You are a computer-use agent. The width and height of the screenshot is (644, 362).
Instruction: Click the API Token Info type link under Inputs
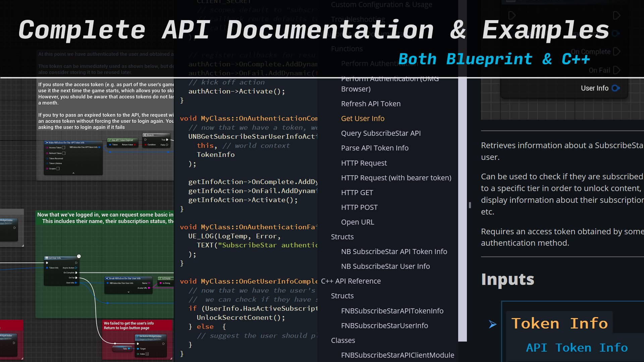[x=577, y=348]
